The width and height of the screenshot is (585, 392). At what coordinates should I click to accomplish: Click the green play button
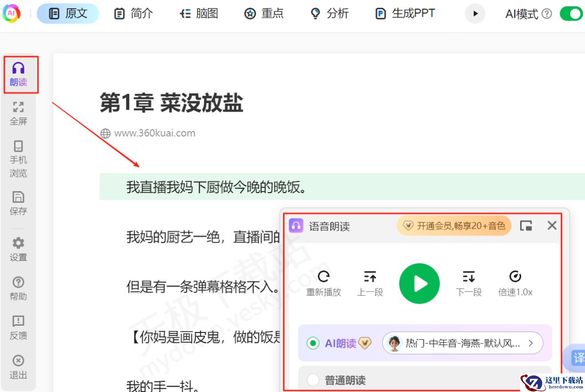(x=419, y=284)
